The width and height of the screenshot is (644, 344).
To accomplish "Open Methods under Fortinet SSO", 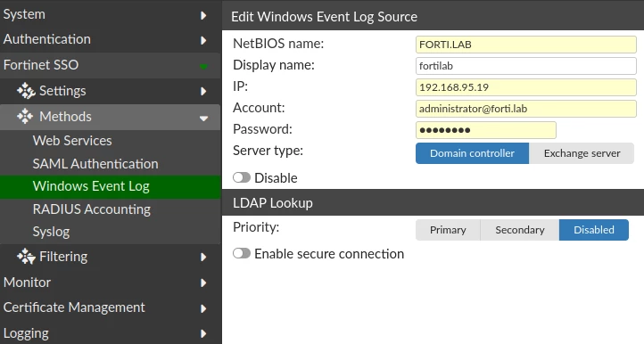I will point(111,117).
